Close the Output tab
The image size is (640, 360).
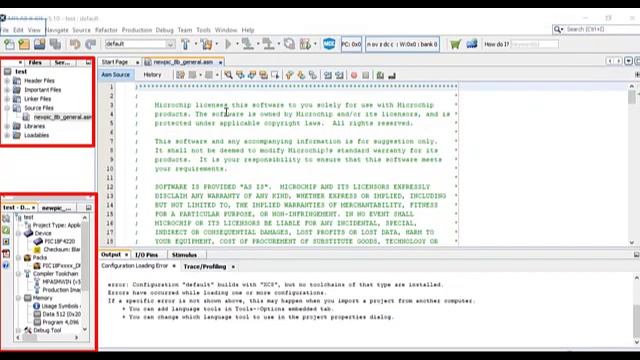coord(126,255)
